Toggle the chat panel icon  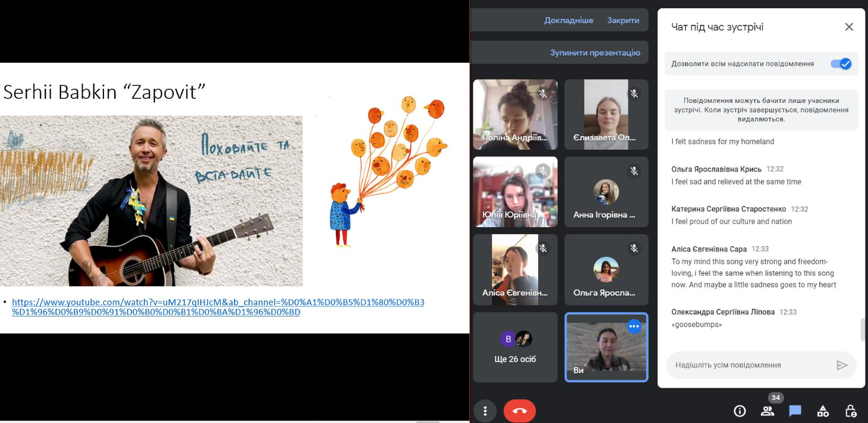pos(795,411)
